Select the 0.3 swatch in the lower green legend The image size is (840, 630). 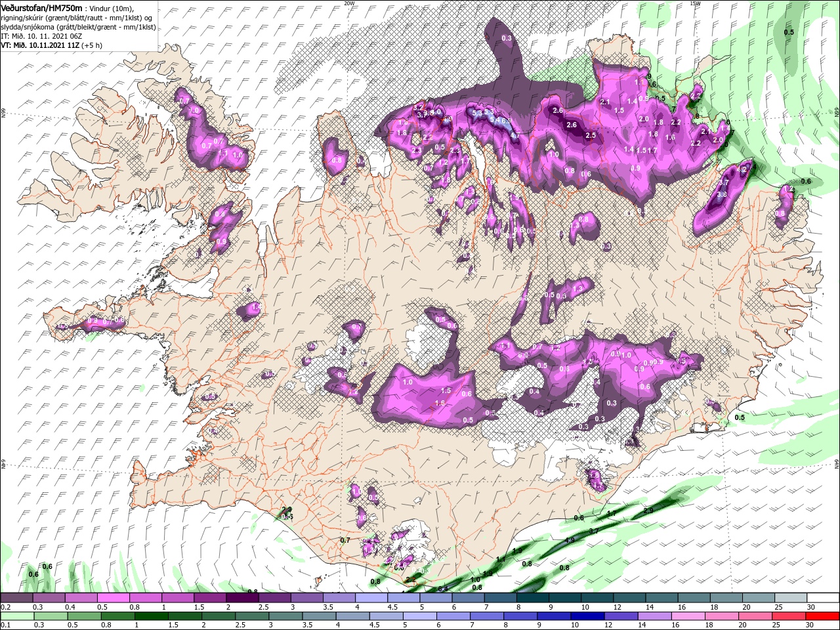point(51,616)
